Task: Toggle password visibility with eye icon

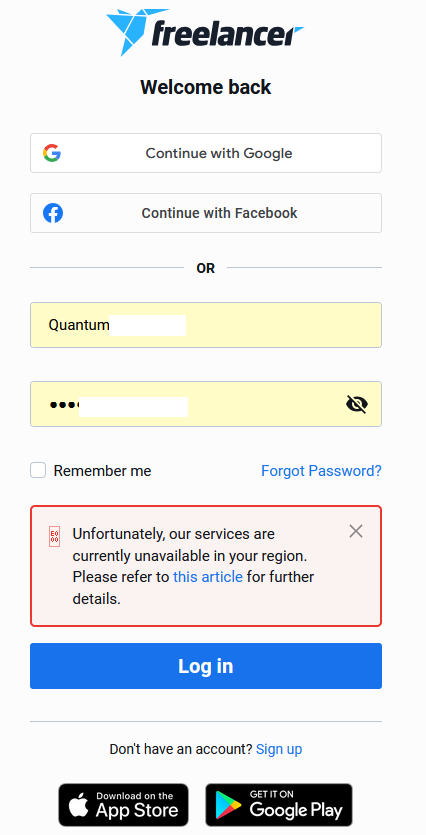Action: (x=357, y=404)
